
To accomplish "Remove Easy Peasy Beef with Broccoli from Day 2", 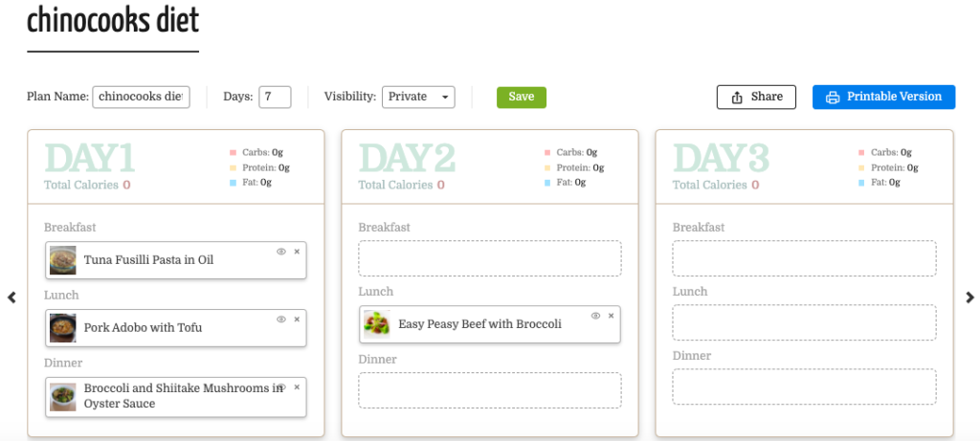I will [612, 316].
